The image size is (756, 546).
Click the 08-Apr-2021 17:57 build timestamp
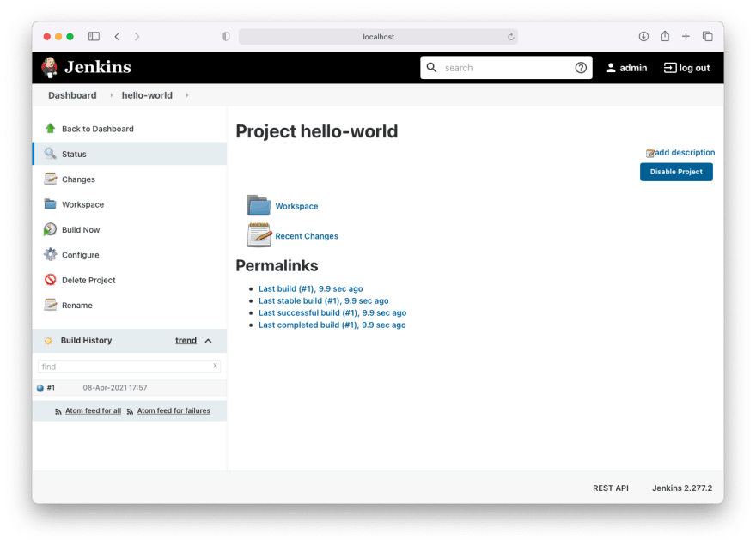point(115,387)
